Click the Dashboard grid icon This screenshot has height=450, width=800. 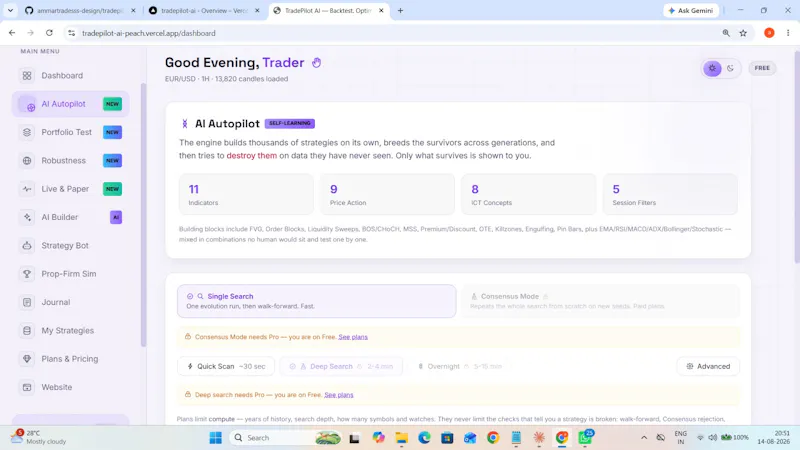click(x=27, y=76)
